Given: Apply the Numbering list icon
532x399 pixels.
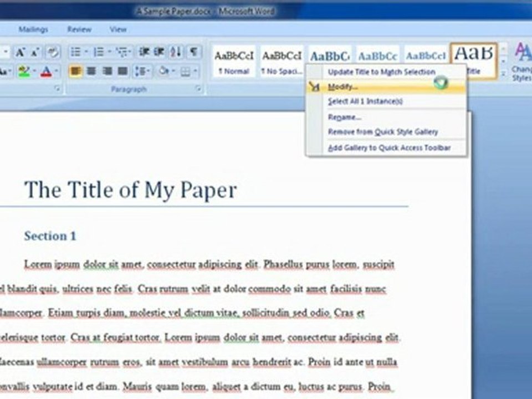Looking at the screenshot, I should point(99,52).
